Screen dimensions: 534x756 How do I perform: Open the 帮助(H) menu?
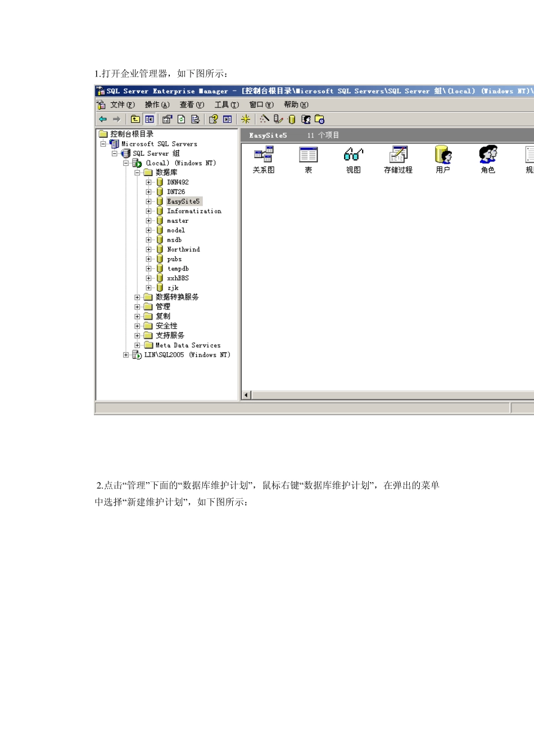click(296, 105)
